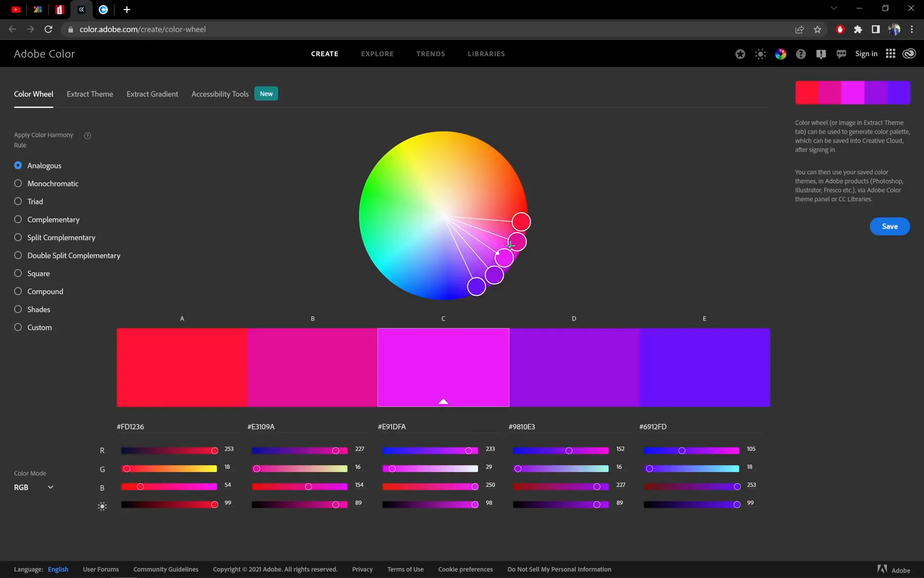Image resolution: width=924 pixels, height=578 pixels.
Task: Click the blue Save button
Action: (x=890, y=226)
